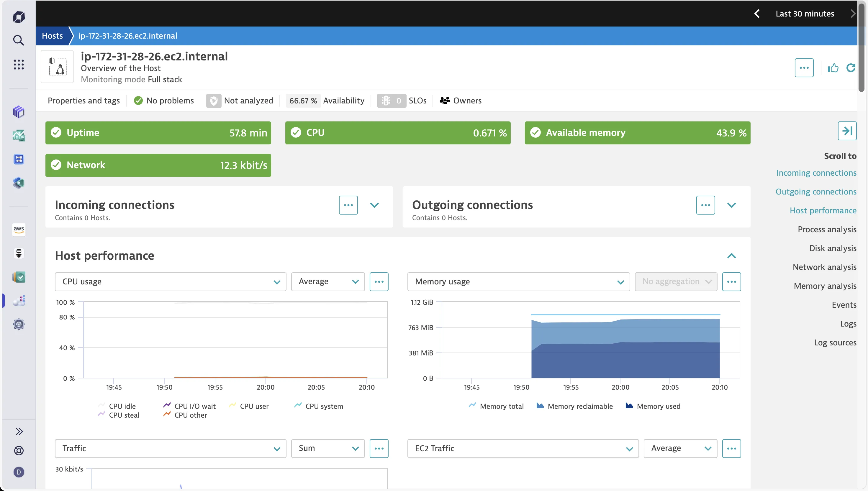The image size is (868, 491).
Task: Open the Owners section icon
Action: coord(445,100)
